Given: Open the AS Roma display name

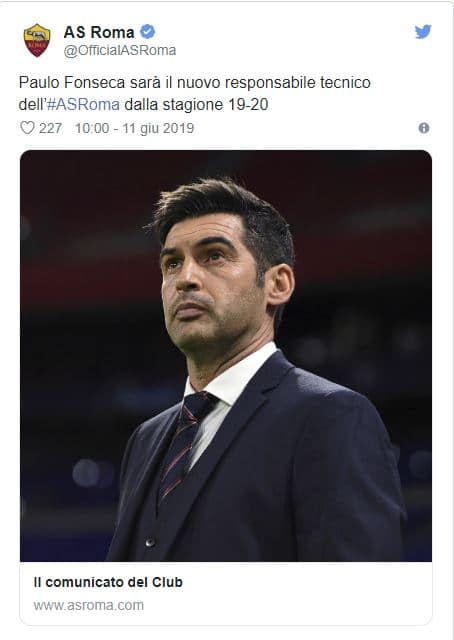Looking at the screenshot, I should coord(99,32).
